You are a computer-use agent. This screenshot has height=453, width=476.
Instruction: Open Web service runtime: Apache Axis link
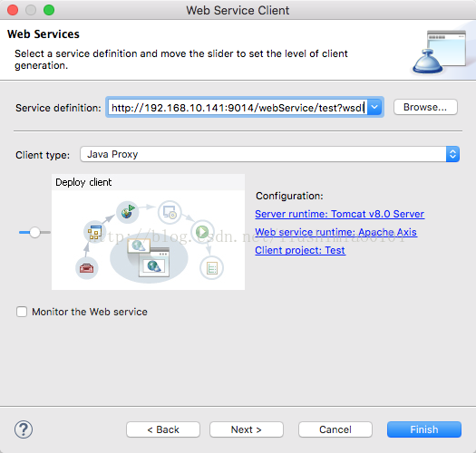tap(335, 232)
